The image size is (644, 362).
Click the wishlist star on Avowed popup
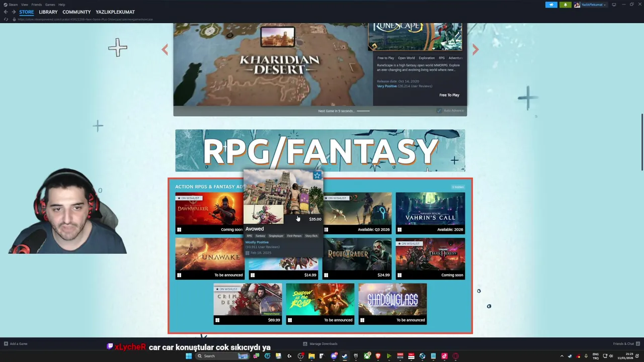(317, 175)
